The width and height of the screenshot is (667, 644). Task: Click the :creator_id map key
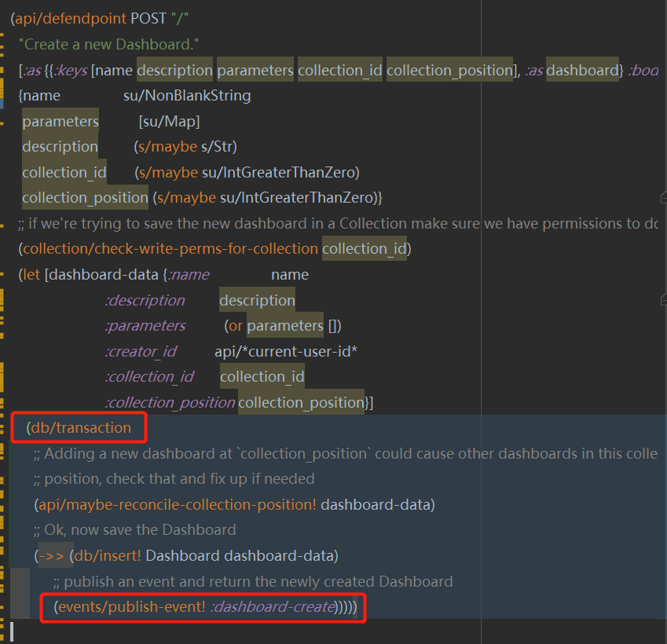coord(141,352)
